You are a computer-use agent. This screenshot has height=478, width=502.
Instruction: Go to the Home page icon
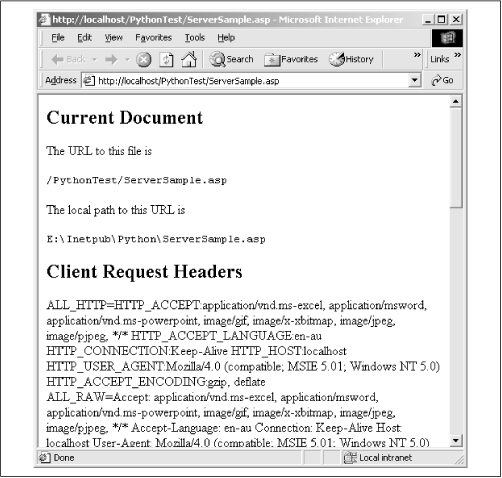(x=189, y=59)
